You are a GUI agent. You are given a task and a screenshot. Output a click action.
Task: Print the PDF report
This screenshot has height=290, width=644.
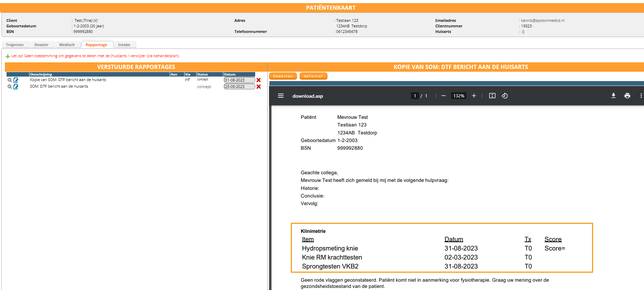(x=627, y=96)
